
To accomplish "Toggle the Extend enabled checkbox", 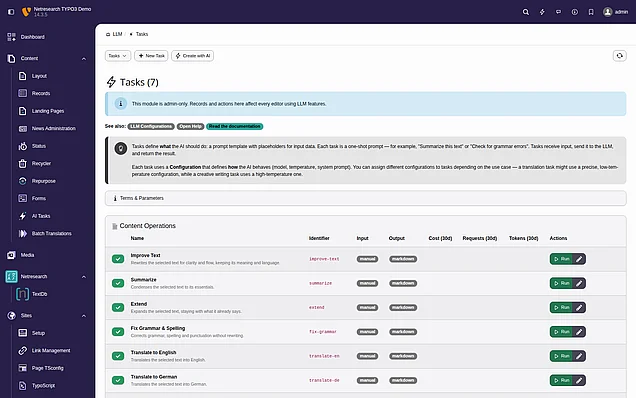I will tap(118, 308).
